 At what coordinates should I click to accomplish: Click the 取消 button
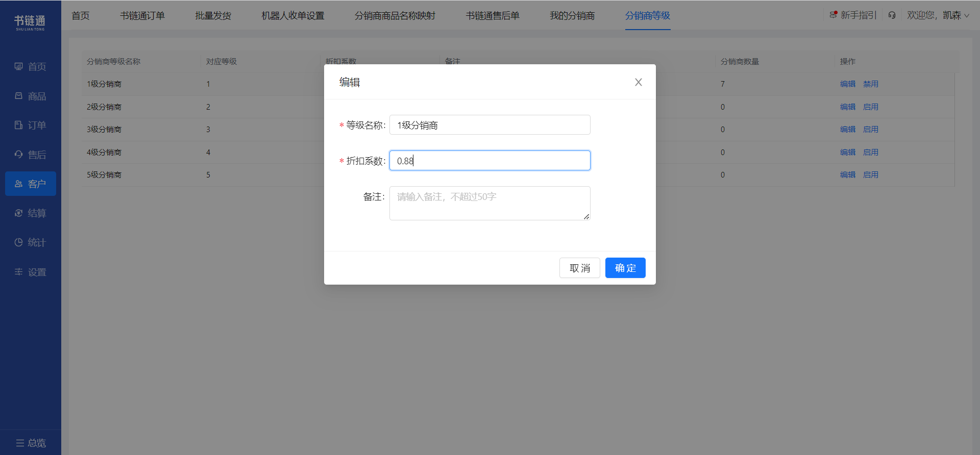580,268
